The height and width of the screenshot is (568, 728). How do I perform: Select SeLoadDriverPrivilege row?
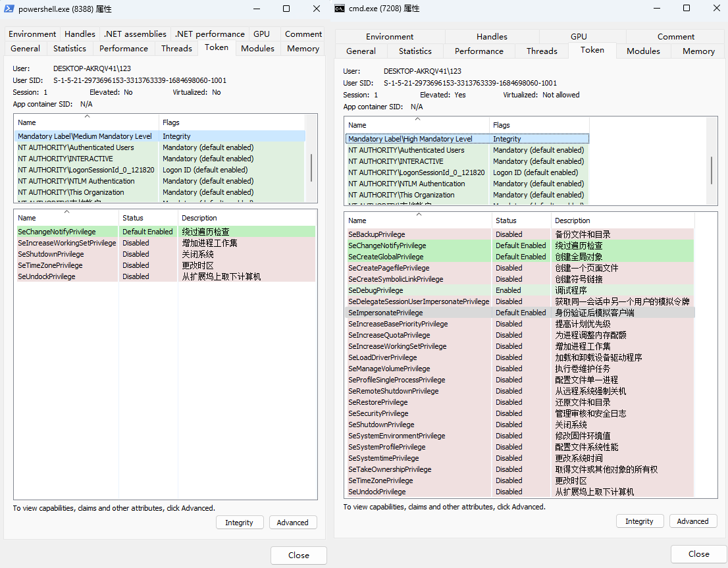[521, 357]
